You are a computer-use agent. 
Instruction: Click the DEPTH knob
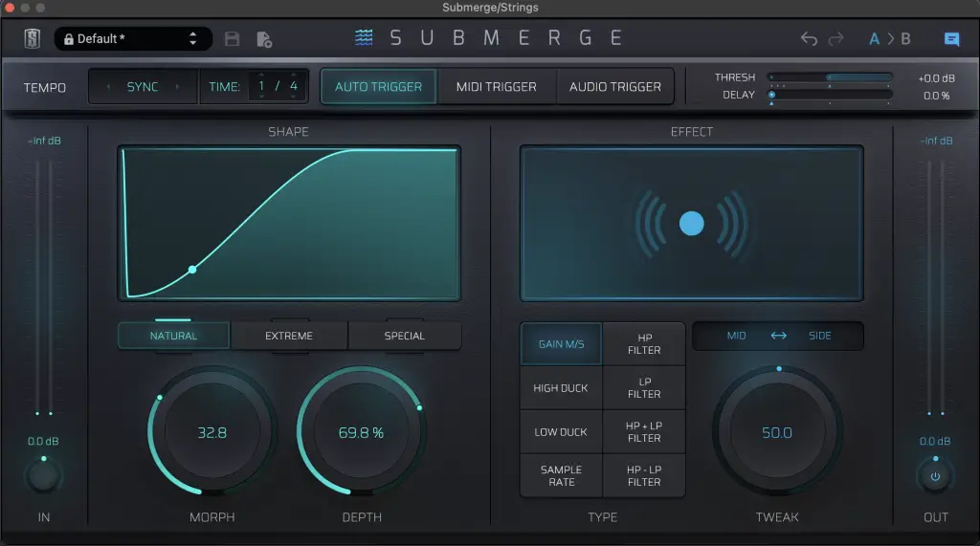coord(361,432)
